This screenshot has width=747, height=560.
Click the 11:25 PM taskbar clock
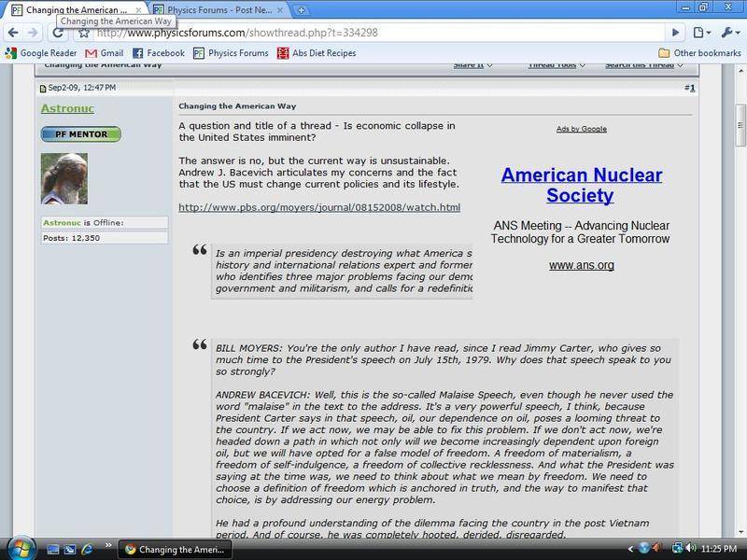point(719,549)
